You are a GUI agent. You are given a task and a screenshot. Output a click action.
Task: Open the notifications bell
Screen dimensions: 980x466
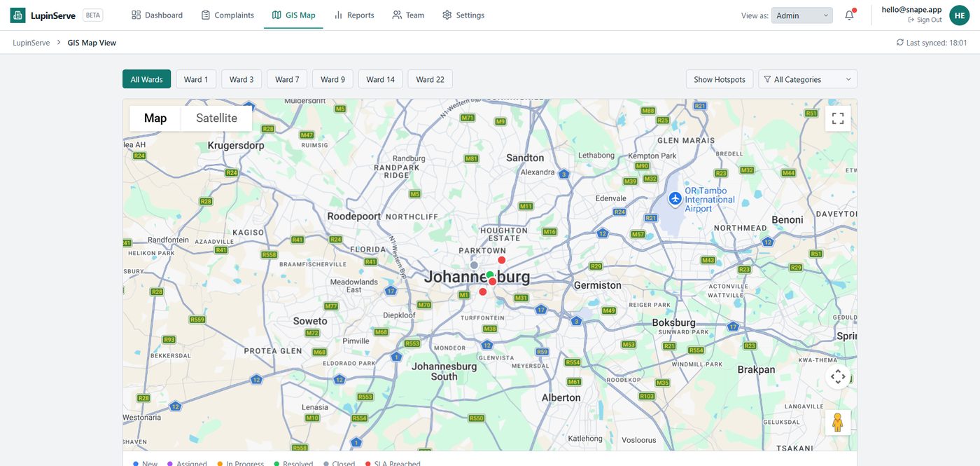coord(849,15)
